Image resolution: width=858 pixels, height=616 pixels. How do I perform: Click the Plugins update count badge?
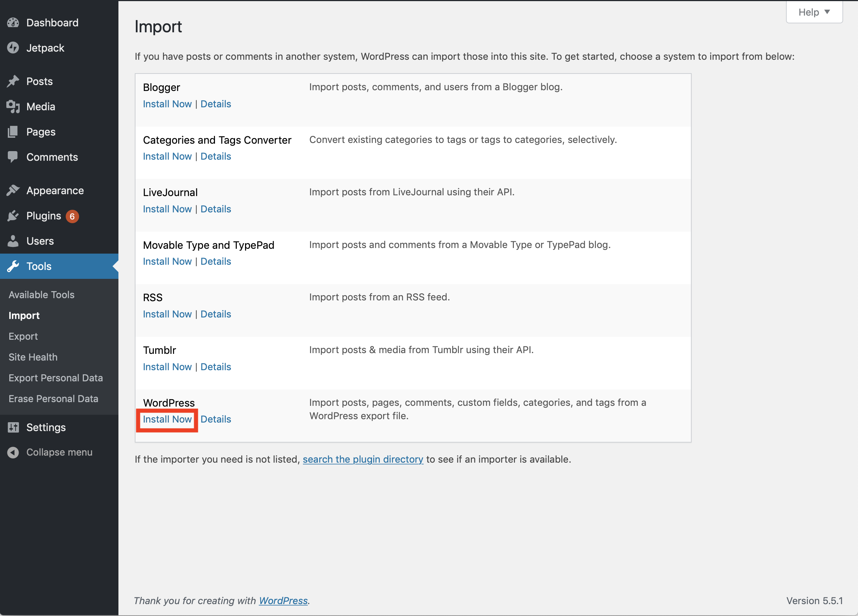point(72,216)
